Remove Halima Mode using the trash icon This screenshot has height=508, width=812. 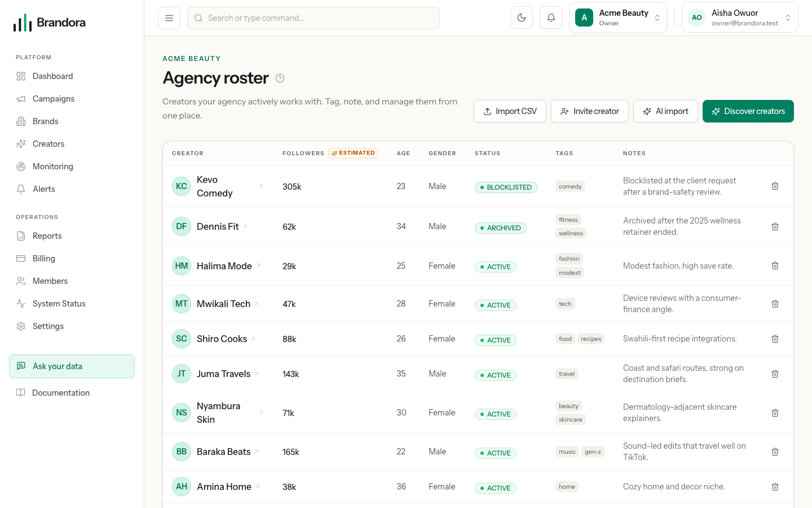point(775,266)
